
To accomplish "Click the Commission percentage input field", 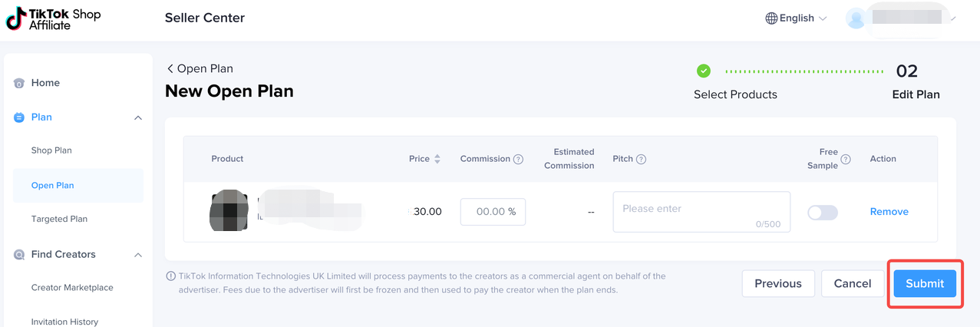I will pyautogui.click(x=493, y=212).
